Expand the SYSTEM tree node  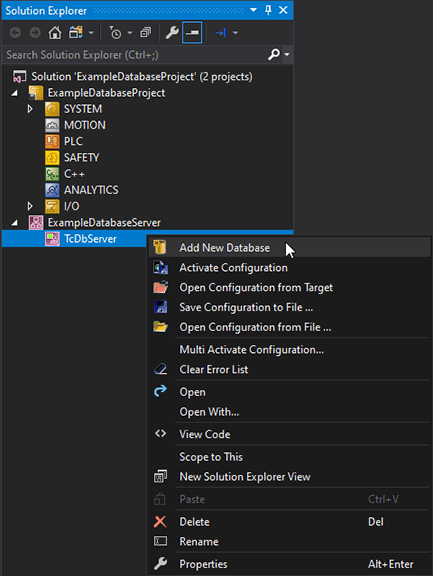30,109
